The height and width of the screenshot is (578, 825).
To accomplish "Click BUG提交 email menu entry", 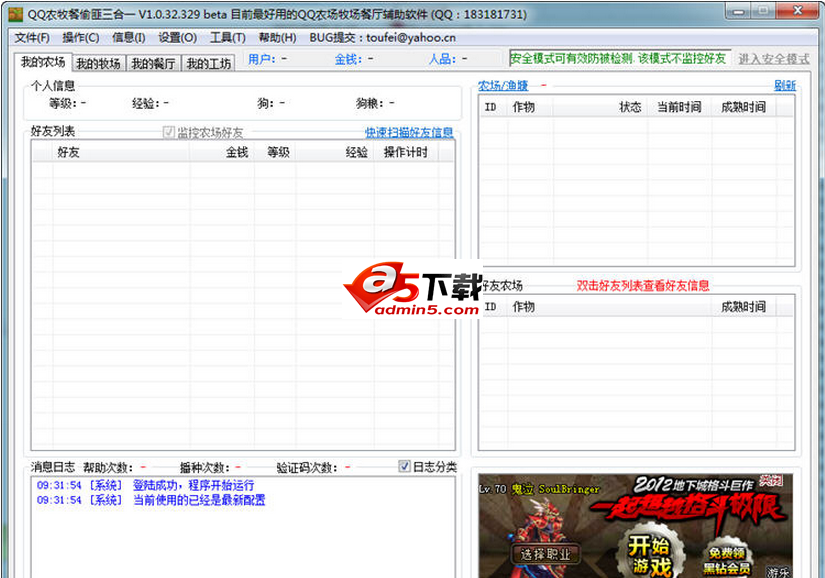I will (x=383, y=38).
